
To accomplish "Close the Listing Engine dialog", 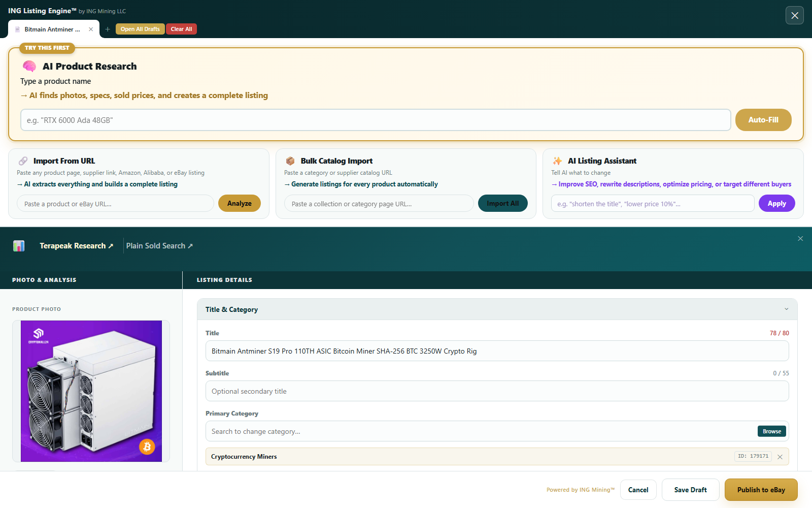I will 795,15.
